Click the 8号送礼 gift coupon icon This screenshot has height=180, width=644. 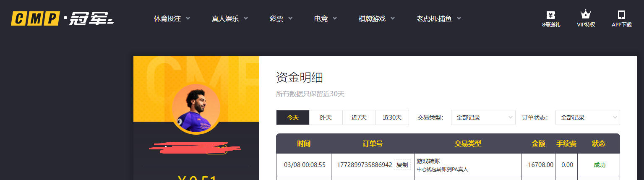551,15
